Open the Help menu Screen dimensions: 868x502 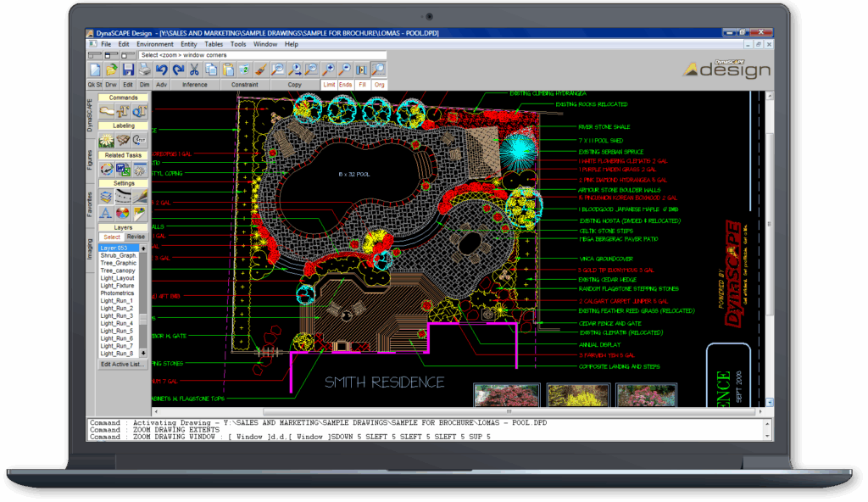click(x=292, y=44)
